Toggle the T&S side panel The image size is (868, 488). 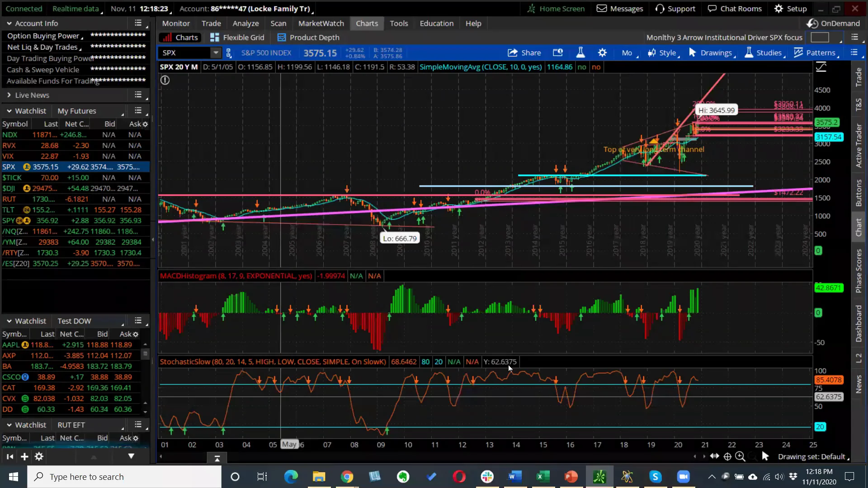pyautogui.click(x=859, y=105)
